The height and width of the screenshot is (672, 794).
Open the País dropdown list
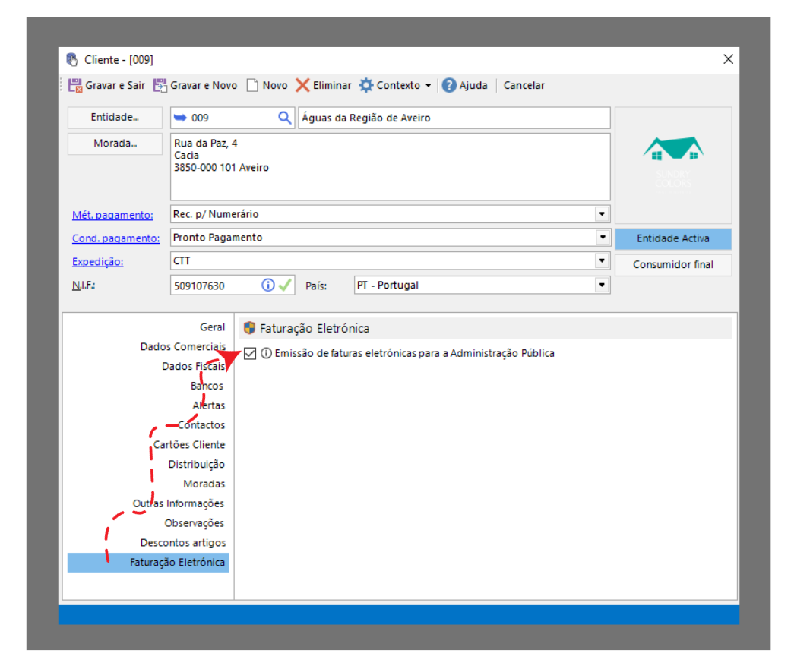603,286
